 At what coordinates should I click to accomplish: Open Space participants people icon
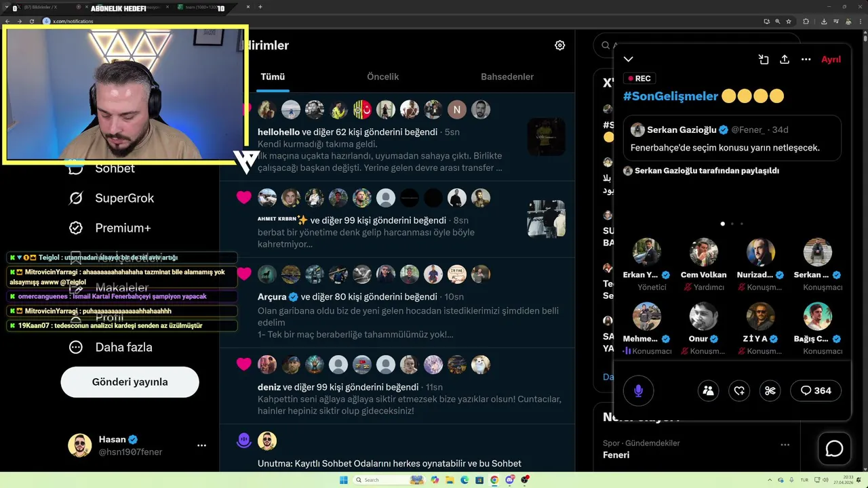[x=708, y=390]
